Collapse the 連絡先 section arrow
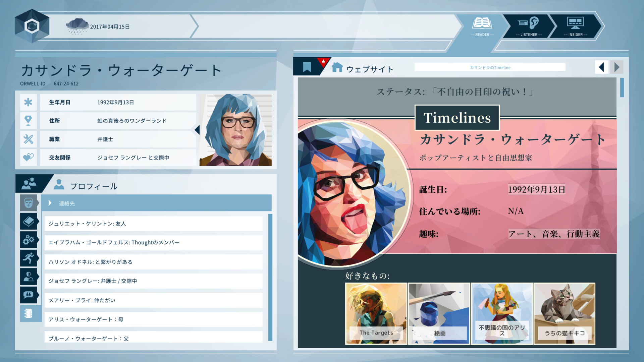644x362 pixels. 50,203
